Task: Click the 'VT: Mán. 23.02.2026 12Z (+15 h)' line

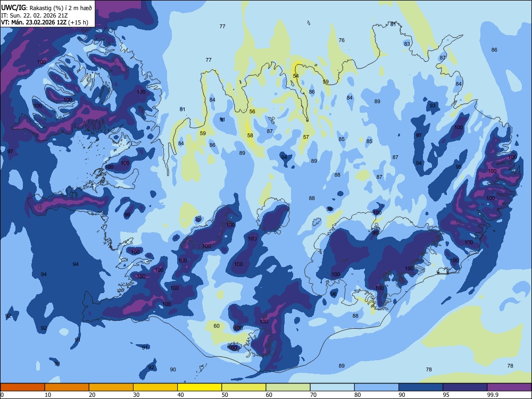Action: [x=45, y=22]
